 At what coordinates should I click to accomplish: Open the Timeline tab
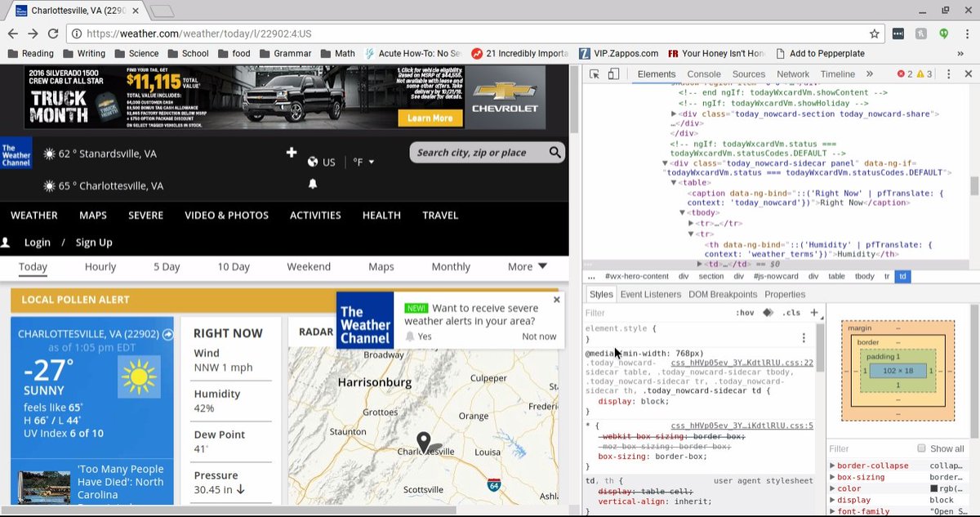(837, 74)
